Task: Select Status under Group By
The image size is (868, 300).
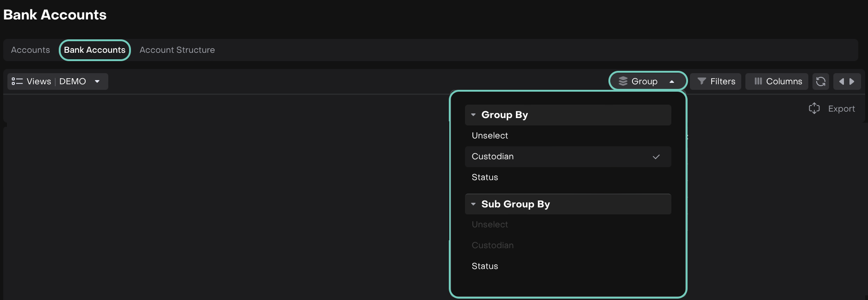Action: click(x=485, y=177)
